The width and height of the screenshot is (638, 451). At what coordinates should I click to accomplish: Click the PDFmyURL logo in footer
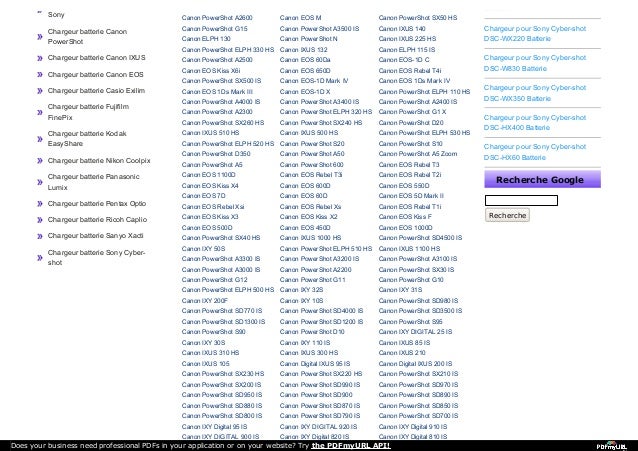tap(612, 446)
